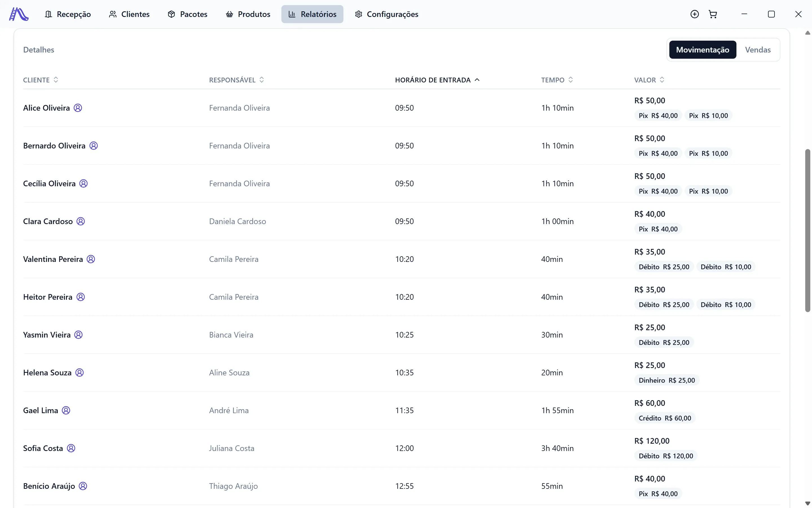Open Valentina Pereira's profile icon
The width and height of the screenshot is (812, 508).
(x=91, y=259)
